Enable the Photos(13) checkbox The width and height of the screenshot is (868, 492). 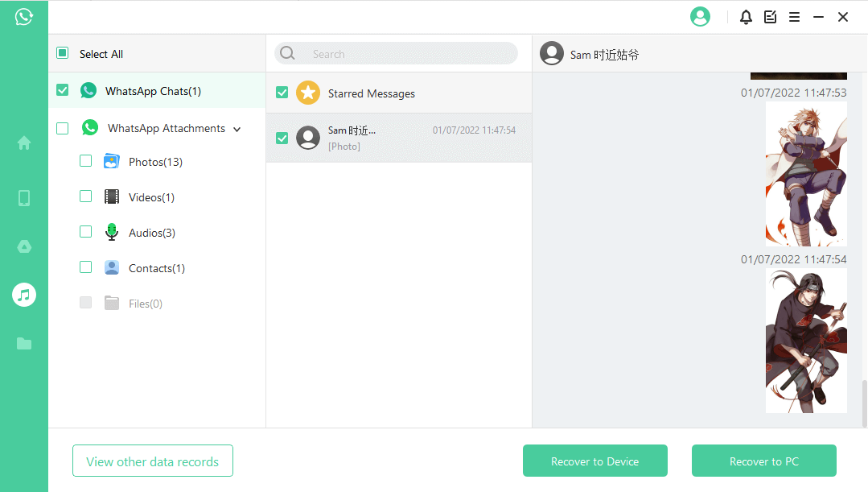point(86,161)
